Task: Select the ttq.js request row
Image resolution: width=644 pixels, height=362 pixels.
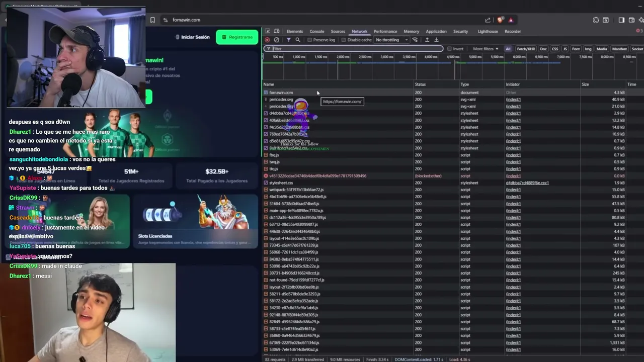Action: click(x=453, y=169)
